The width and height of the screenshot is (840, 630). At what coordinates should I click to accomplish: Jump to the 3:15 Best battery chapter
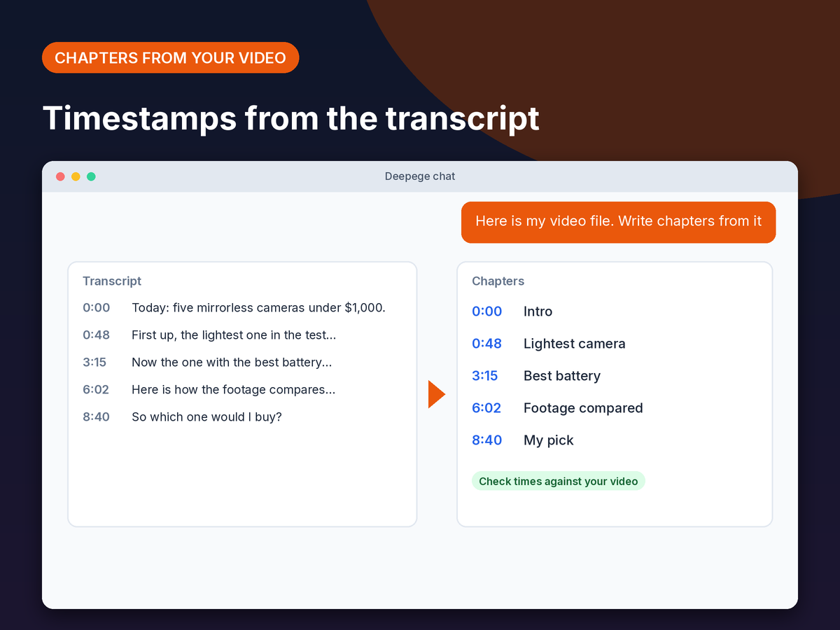click(x=485, y=376)
